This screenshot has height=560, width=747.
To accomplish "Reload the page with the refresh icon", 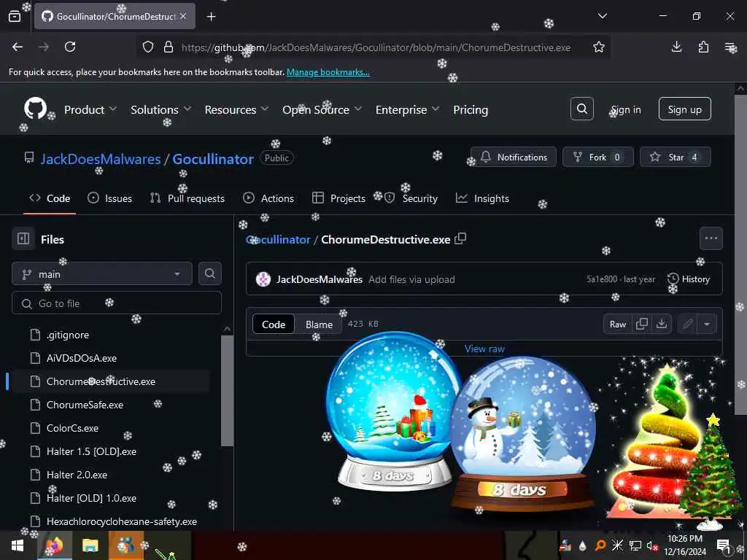I will click(70, 47).
